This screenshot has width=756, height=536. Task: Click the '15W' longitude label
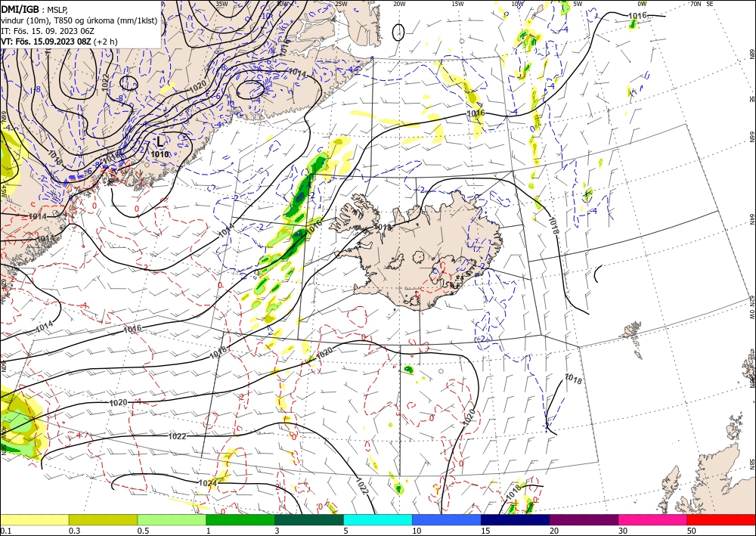458,4
